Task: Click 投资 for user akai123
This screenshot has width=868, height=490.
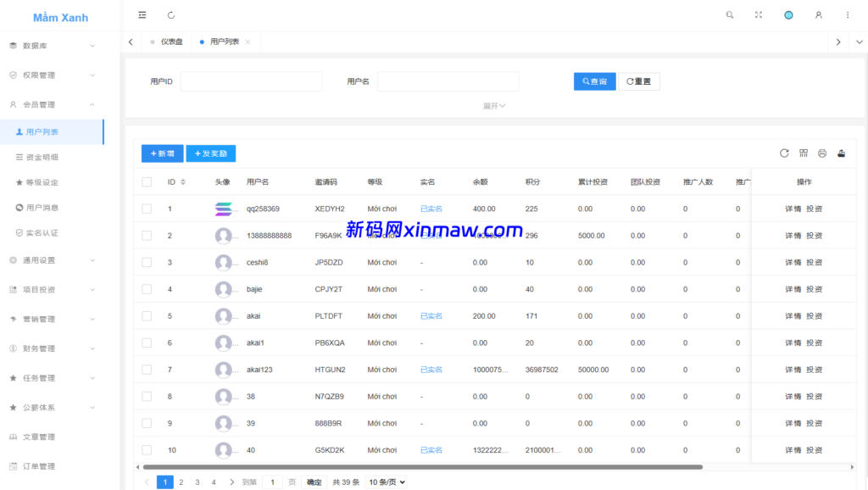Action: tap(815, 370)
